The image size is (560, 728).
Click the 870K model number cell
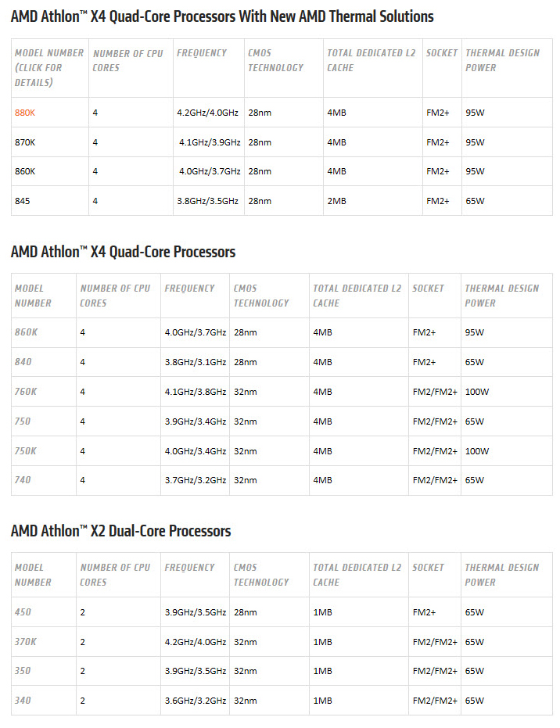25,142
